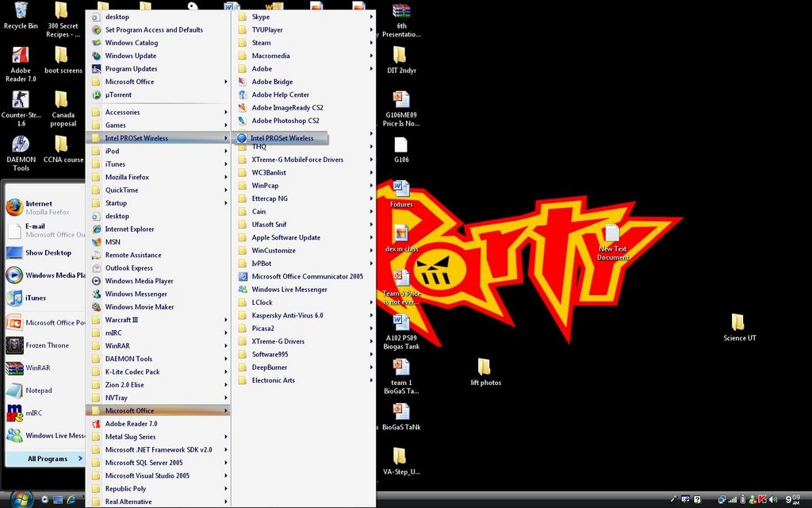
Task: Select Program Updates menu entry
Action: 158,69
